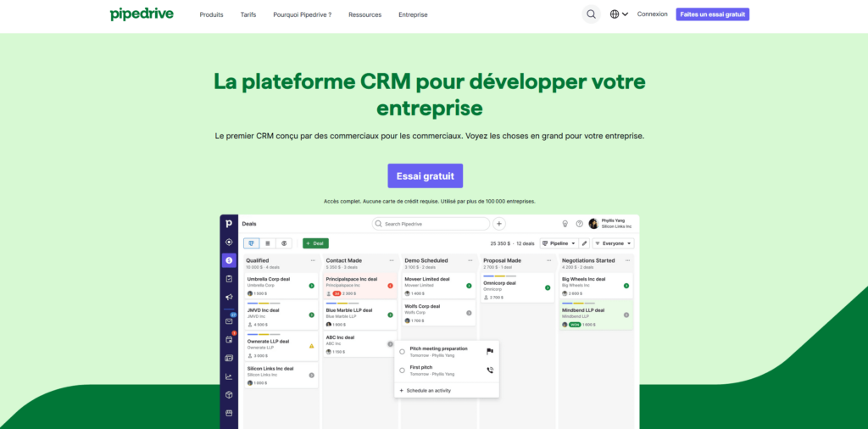Click Schedule an activity link
Image resolution: width=868 pixels, height=429 pixels.
(x=426, y=391)
